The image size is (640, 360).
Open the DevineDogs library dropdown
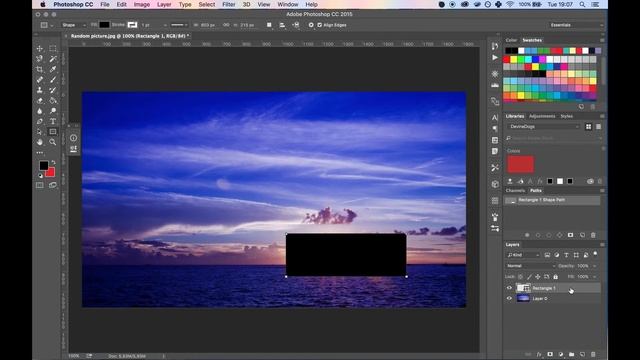543,127
